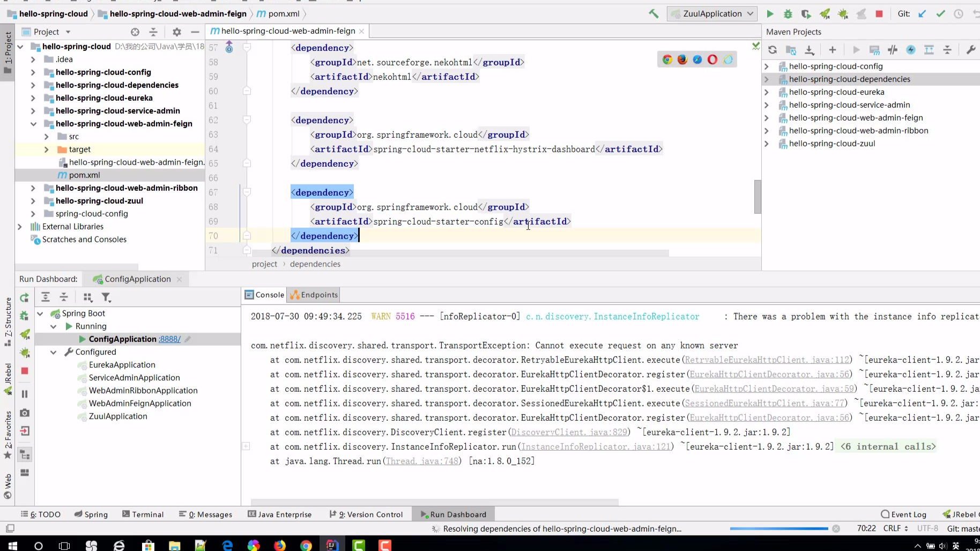This screenshot has height=551, width=980.
Task: Open the :8888/ link for ConfigApplication
Action: pyautogui.click(x=169, y=339)
